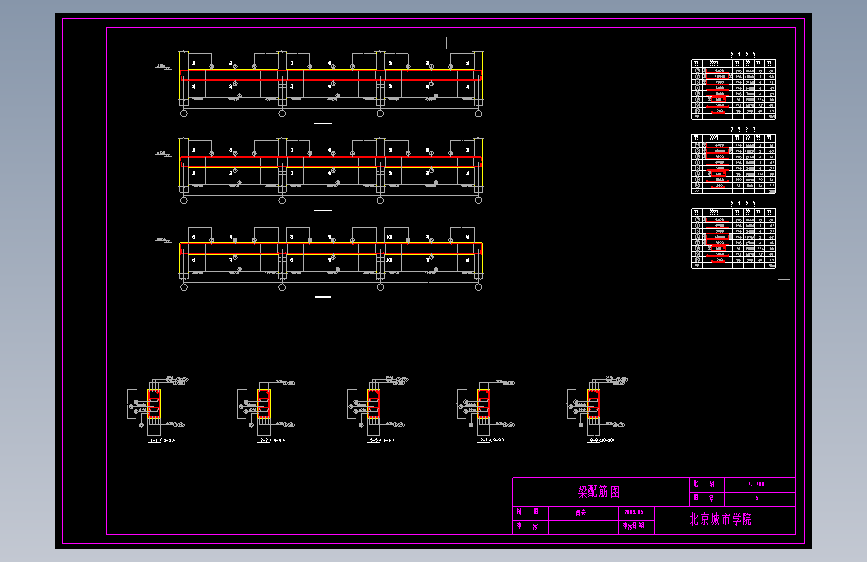Select the second beam cross-section detail from the left
Image resolution: width=867 pixels, height=562 pixels.
(x=267, y=410)
